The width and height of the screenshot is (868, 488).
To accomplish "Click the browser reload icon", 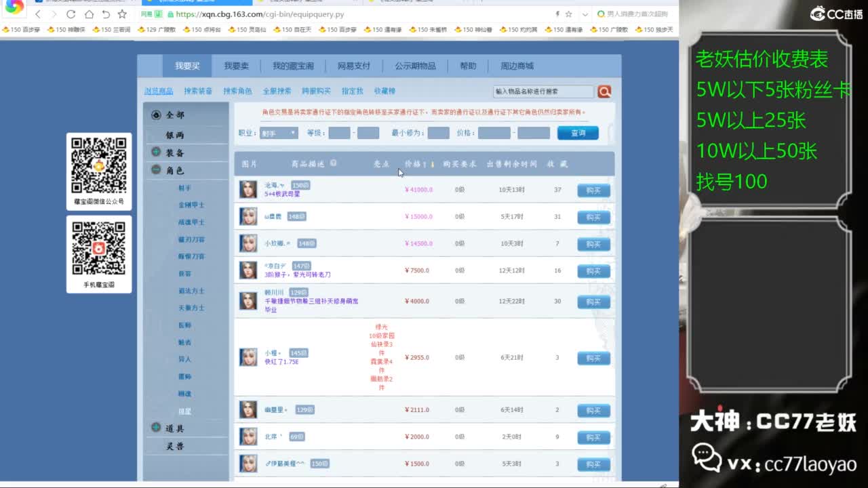I will [x=71, y=14].
